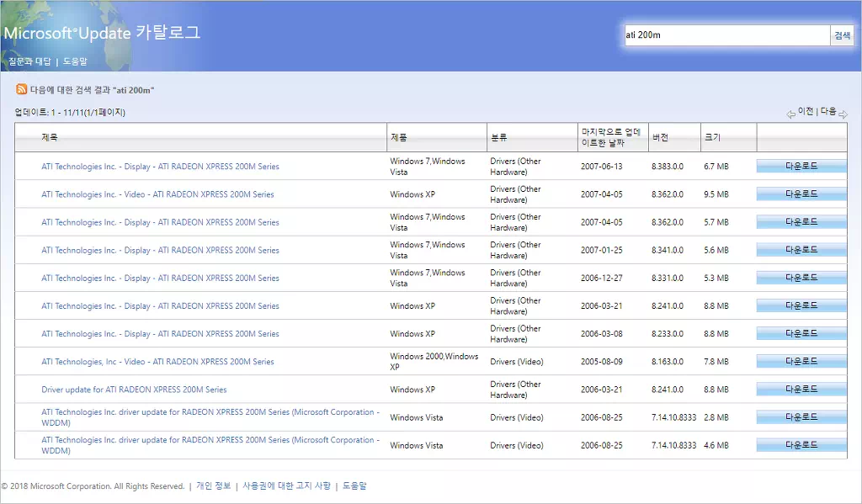This screenshot has width=862, height=504.
Task: Open the Display driver title for version 8.341.0.0
Action: (x=160, y=250)
